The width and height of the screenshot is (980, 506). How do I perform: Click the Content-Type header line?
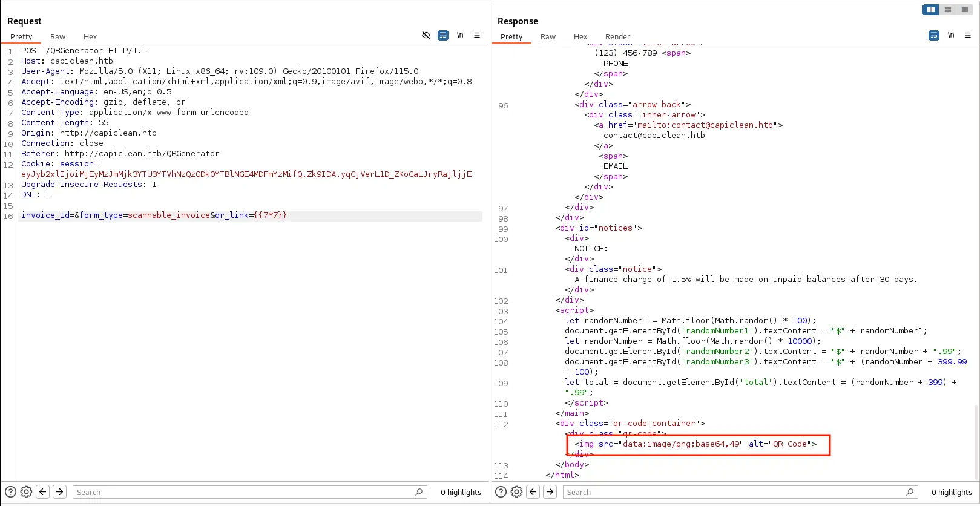point(135,113)
